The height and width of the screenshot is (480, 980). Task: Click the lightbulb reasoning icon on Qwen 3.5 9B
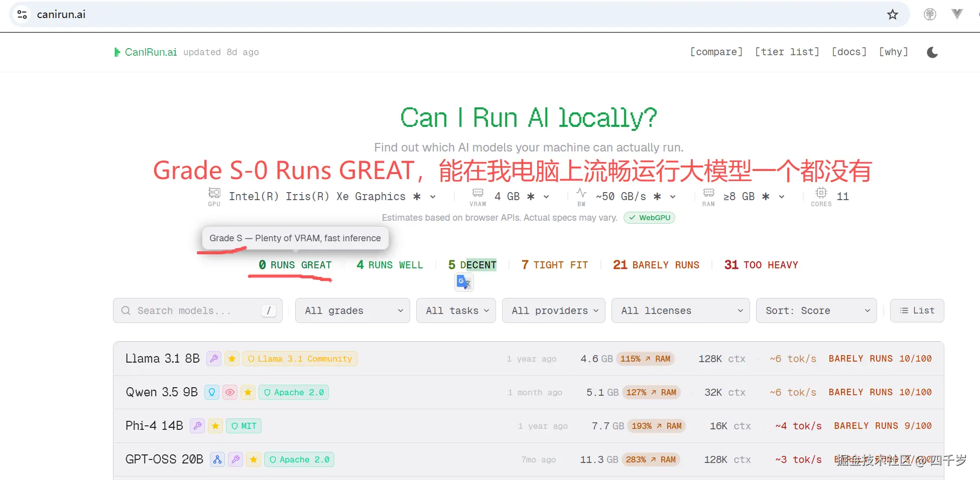pos(212,392)
